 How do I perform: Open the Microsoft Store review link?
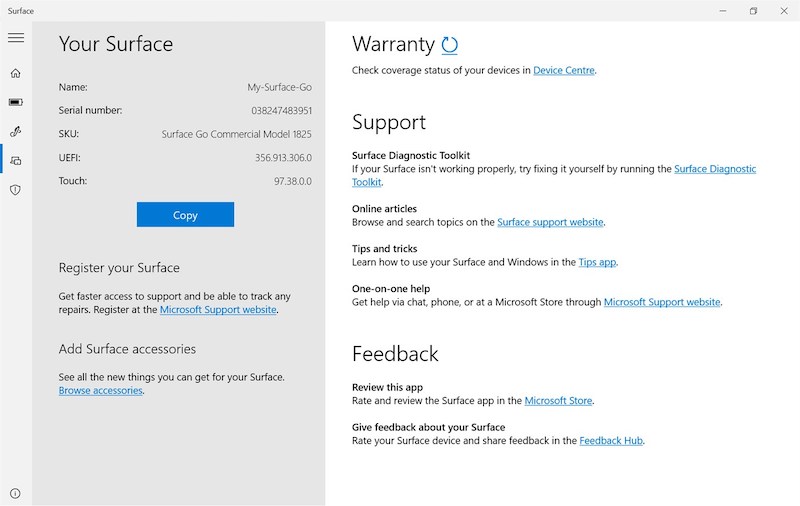[558, 401]
